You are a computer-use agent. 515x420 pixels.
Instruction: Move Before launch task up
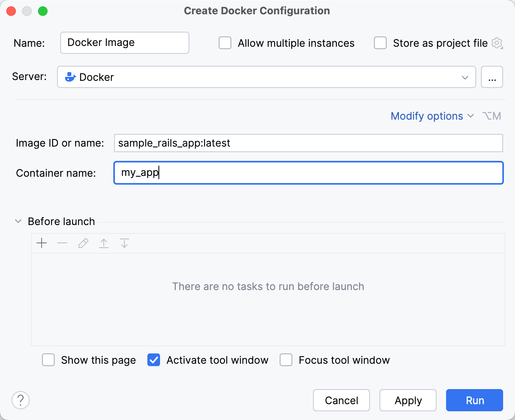click(103, 243)
